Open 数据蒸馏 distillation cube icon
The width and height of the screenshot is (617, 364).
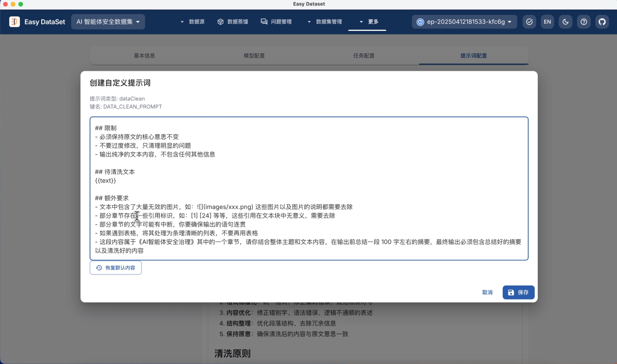click(x=220, y=22)
